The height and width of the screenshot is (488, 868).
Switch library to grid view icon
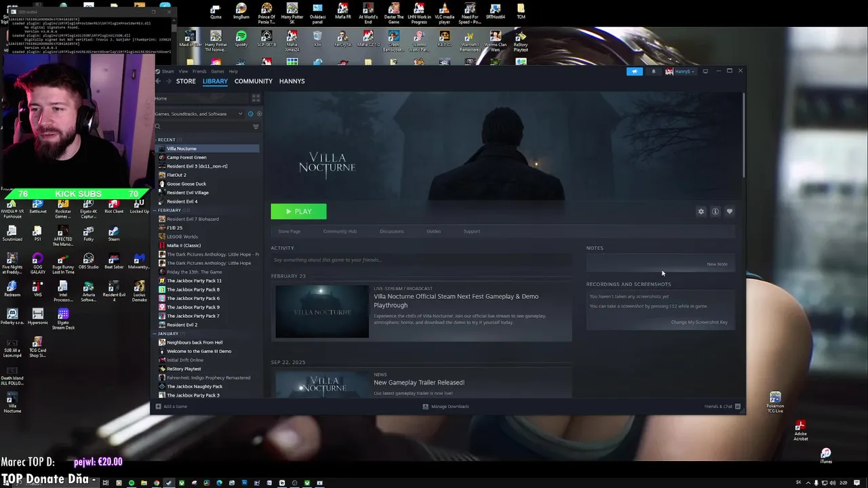tap(256, 98)
